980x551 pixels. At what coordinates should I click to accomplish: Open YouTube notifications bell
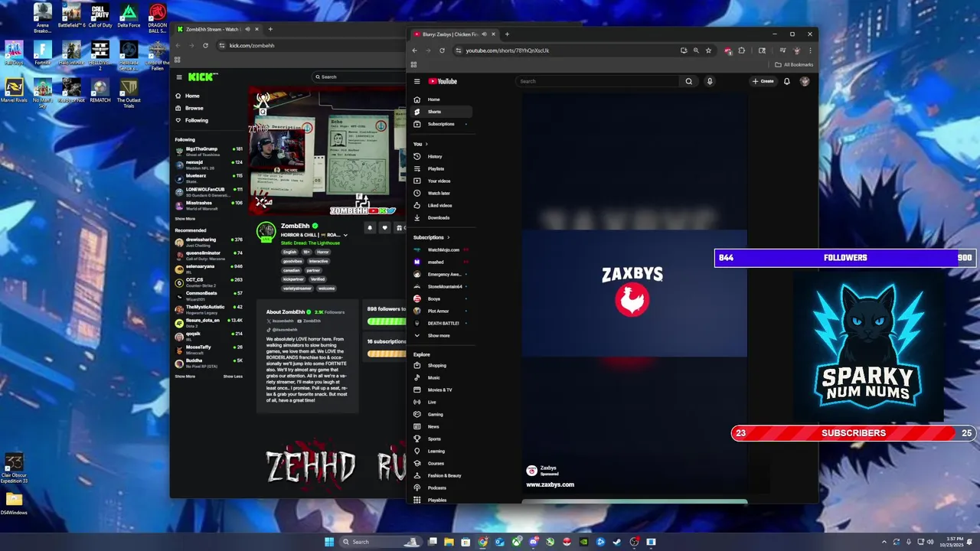[x=786, y=81]
